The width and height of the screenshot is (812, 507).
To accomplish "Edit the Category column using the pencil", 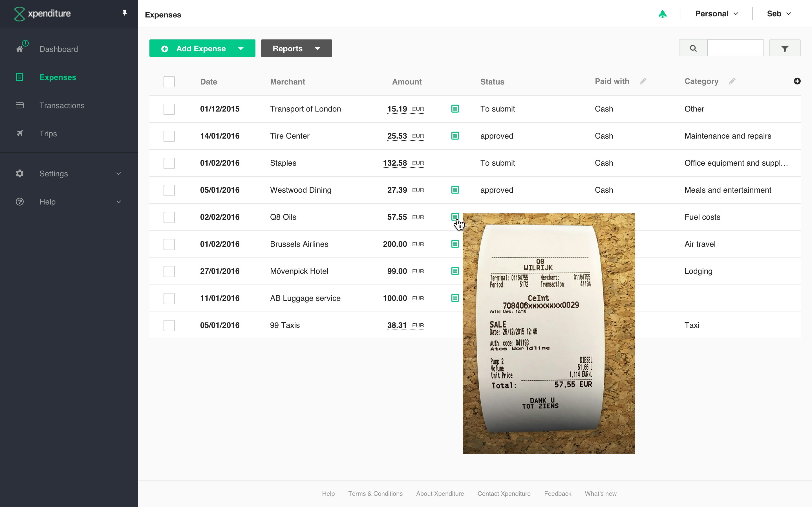I will 732,81.
